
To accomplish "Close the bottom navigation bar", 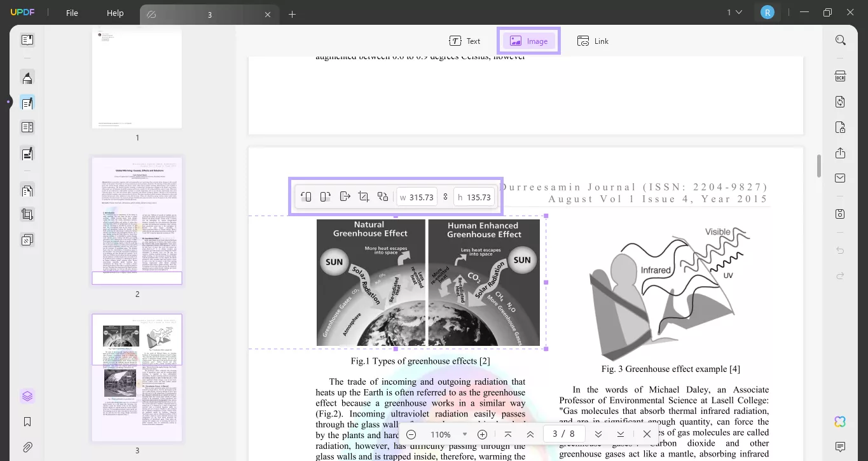I will click(647, 434).
